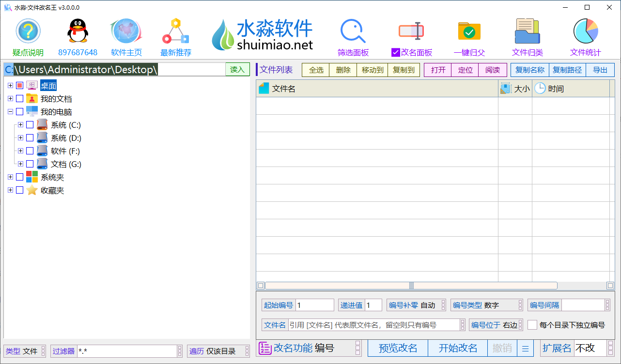Uncheck the 改名面板 checkbox

pyautogui.click(x=395, y=52)
